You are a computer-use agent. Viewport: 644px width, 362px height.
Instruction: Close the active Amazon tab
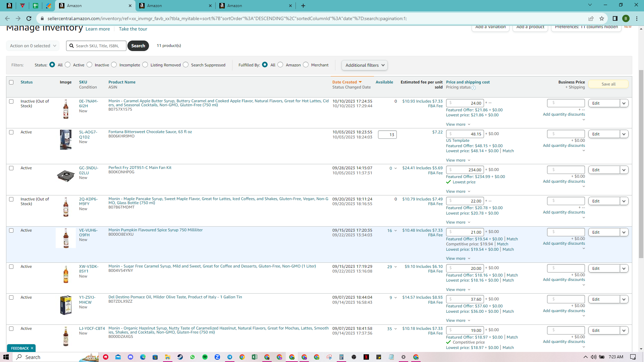tap(130, 6)
